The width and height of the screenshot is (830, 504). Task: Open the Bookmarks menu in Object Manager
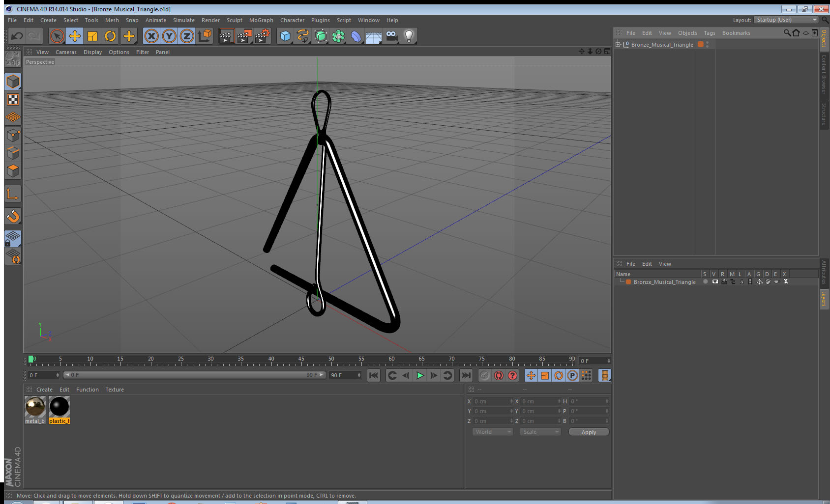[x=736, y=33]
